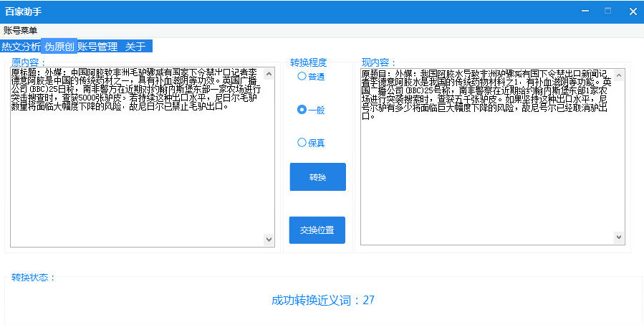Click scroll down arrow in 现内容 box
Viewport: 644px width, 325px height.
point(618,237)
